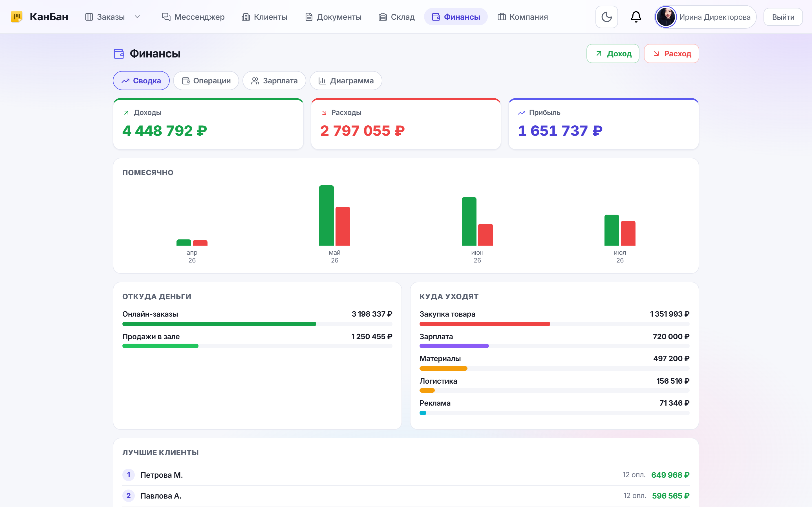
Task: Open notifications bell icon
Action: click(x=636, y=17)
